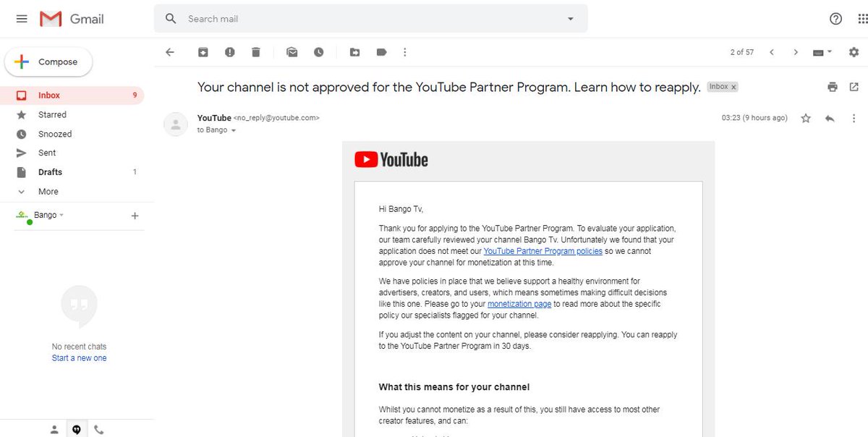Report this email as spam

tap(230, 52)
